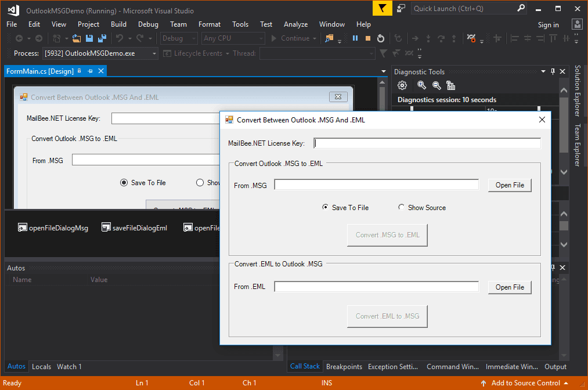This screenshot has width=588, height=390.
Task: Click Open File button next to From .MSG
Action: pyautogui.click(x=510, y=185)
